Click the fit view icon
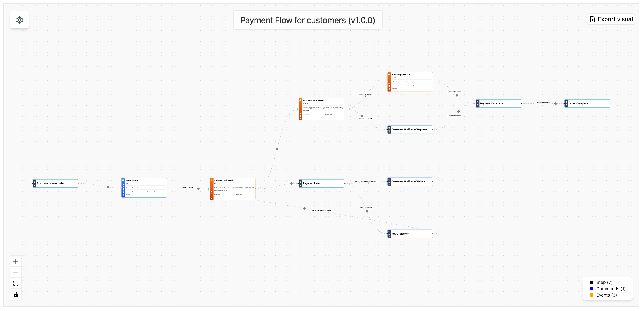 click(16, 283)
